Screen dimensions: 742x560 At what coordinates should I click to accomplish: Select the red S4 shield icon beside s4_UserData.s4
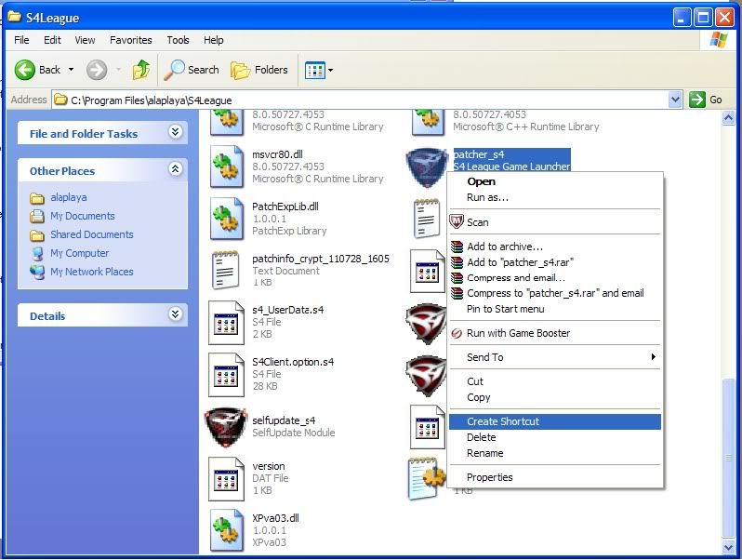pos(426,324)
